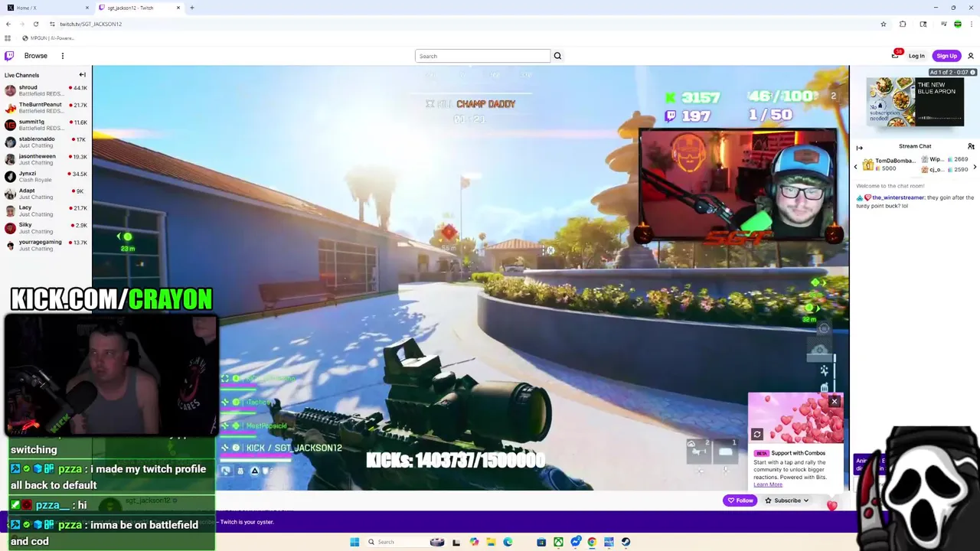Click the Log In button
The height and width of the screenshot is (551, 980).
pyautogui.click(x=916, y=56)
